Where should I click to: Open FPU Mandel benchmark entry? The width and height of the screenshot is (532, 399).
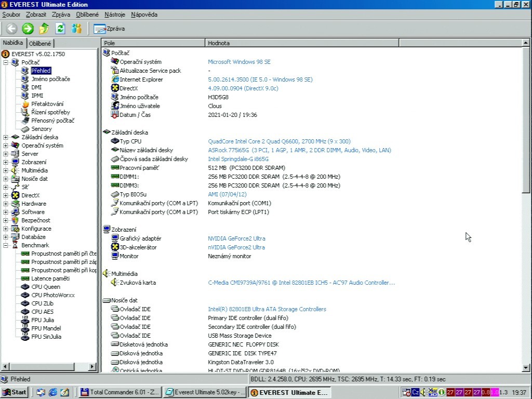coord(46,328)
